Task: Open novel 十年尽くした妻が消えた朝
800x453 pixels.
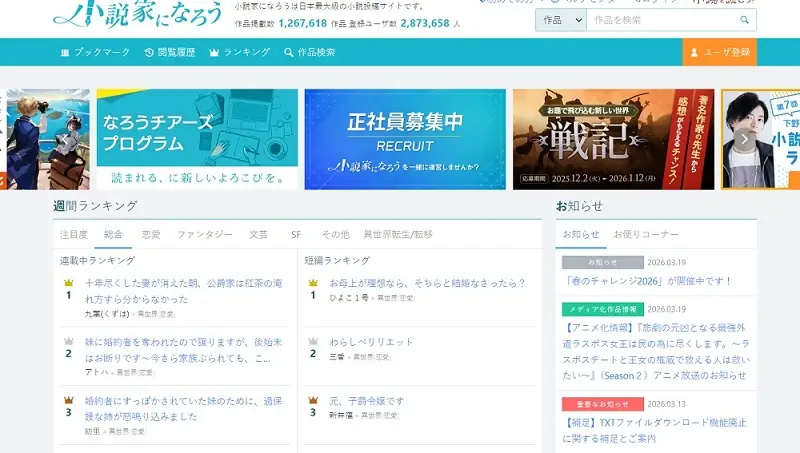Action: [x=183, y=291]
